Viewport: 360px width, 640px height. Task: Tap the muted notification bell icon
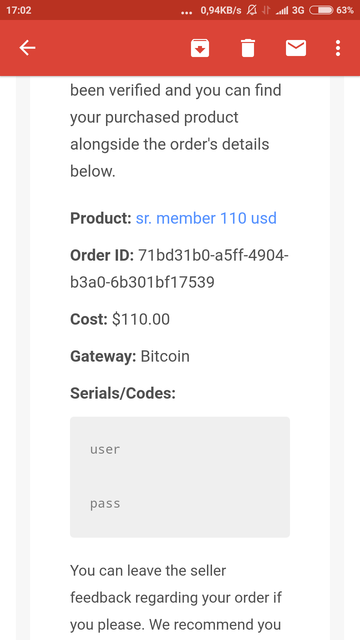coord(252,10)
